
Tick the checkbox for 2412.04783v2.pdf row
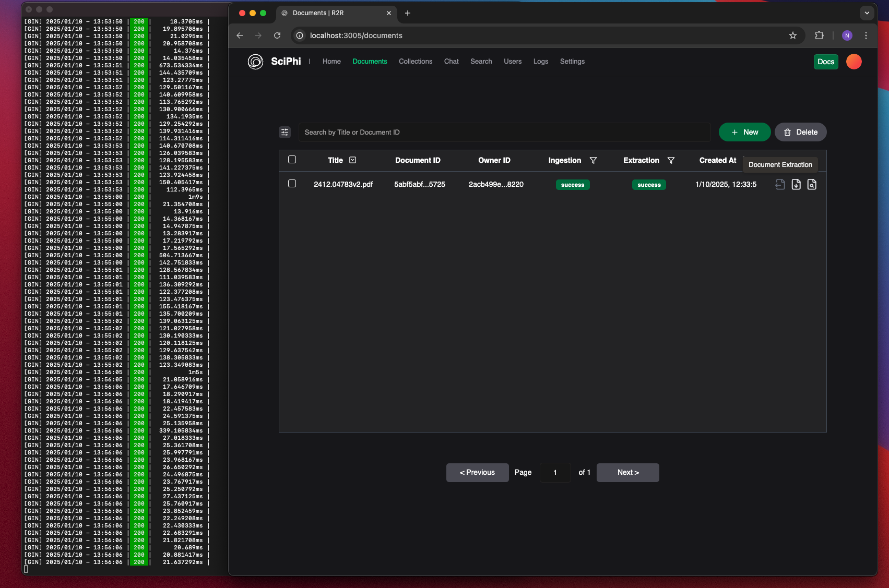[x=292, y=184]
